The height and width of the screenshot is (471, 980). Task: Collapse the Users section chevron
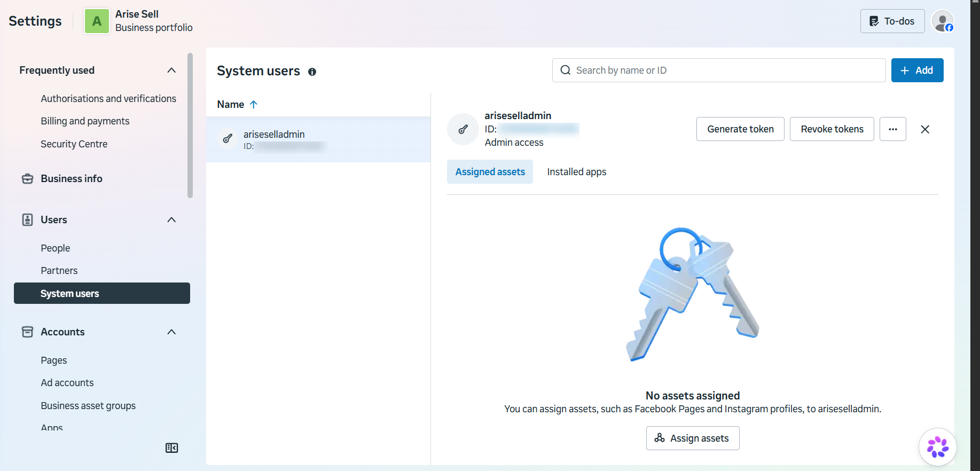pos(171,220)
